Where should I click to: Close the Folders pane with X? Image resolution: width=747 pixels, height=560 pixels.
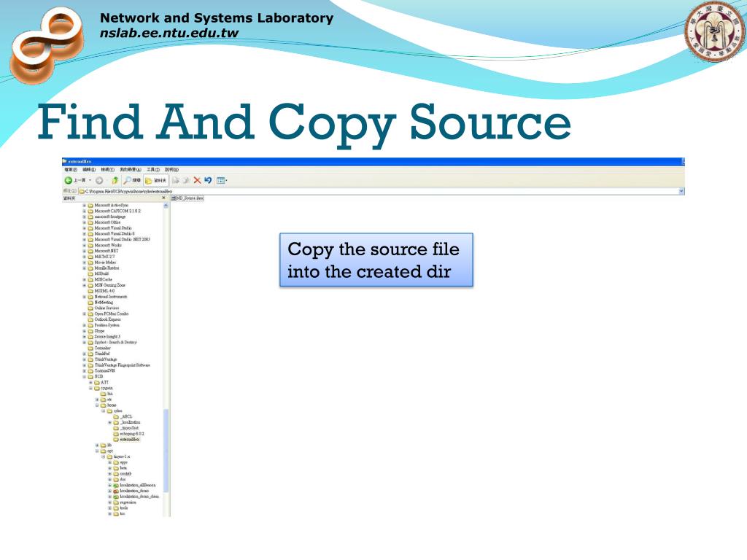point(163,198)
